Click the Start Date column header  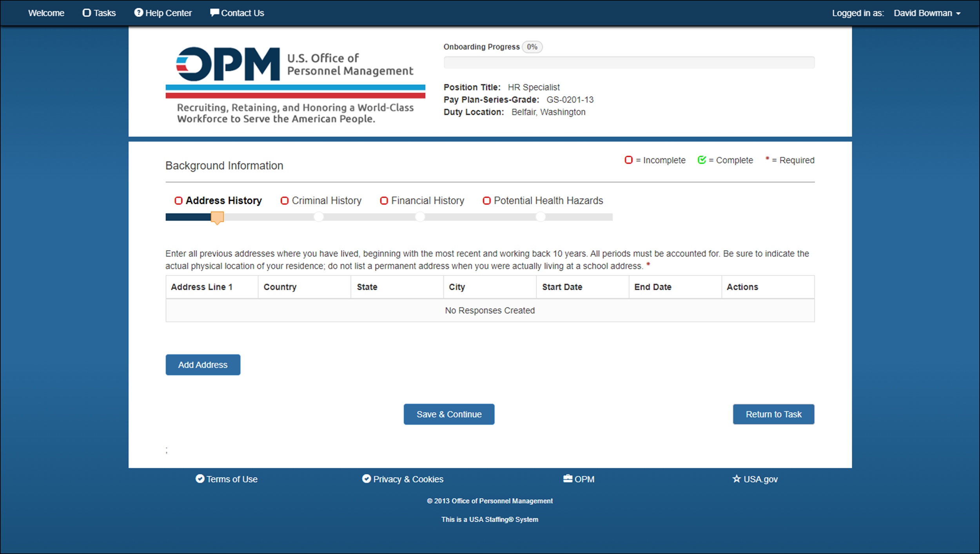point(583,287)
